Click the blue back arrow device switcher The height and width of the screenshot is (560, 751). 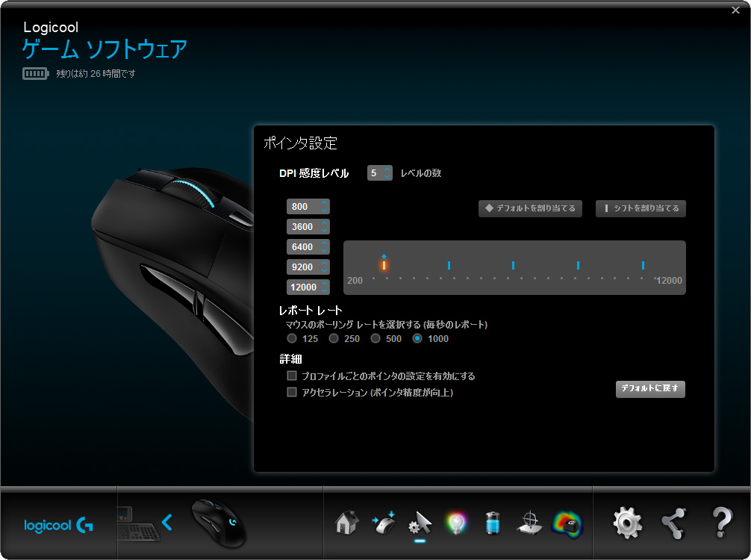[166, 522]
